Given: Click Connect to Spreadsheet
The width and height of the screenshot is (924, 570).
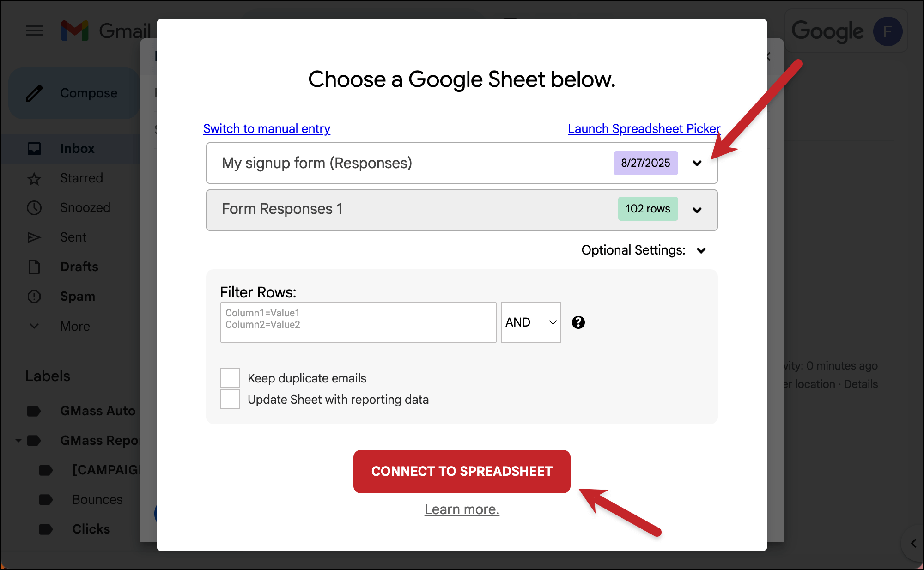Looking at the screenshot, I should [462, 471].
